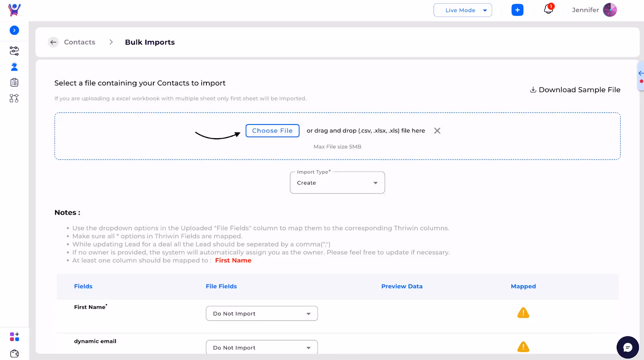Go to Contacts breadcrumb
This screenshot has width=644, height=360.
(x=80, y=42)
